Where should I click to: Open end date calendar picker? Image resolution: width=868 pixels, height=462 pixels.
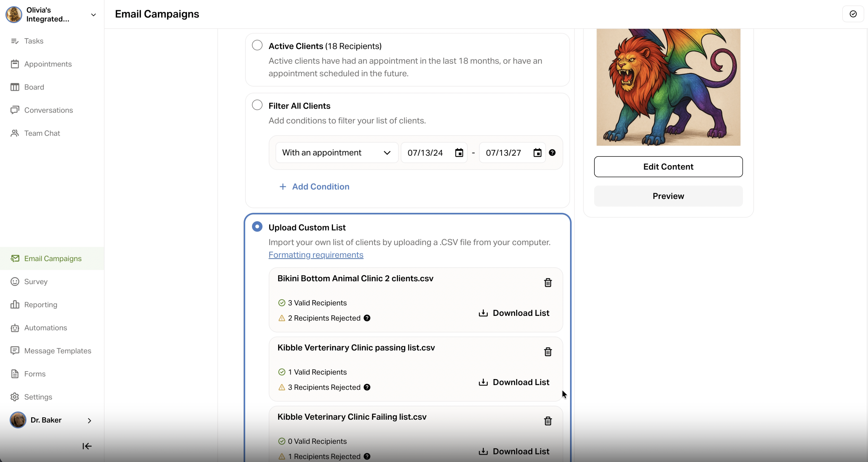click(x=537, y=153)
